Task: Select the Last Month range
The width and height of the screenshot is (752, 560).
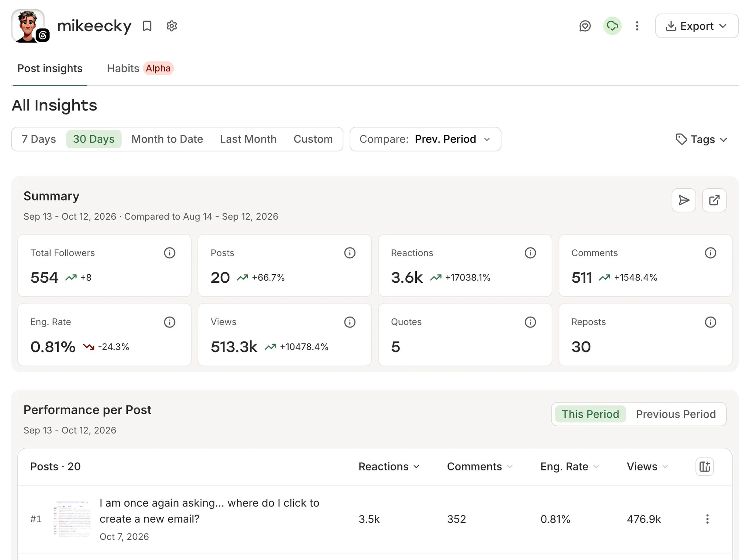Action: click(x=248, y=139)
